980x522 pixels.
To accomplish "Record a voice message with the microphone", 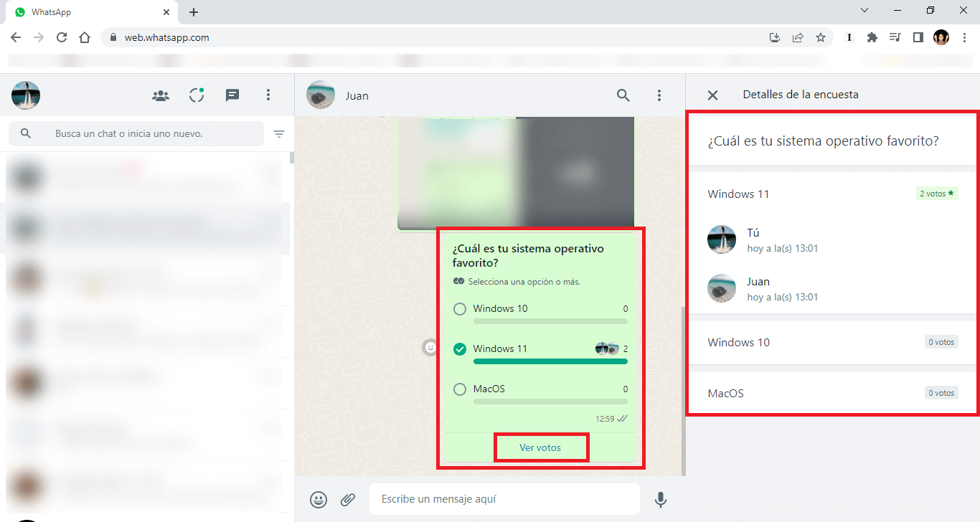I will point(661,499).
